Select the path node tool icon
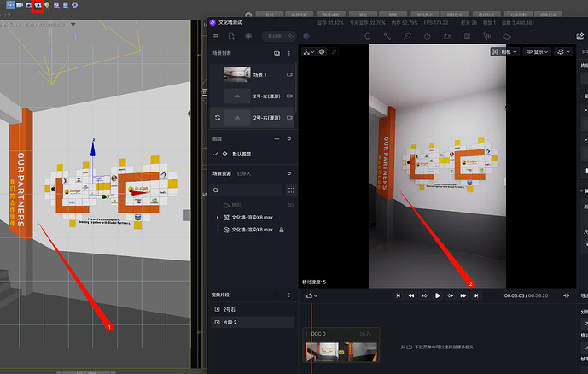The image size is (588, 374). click(x=387, y=37)
